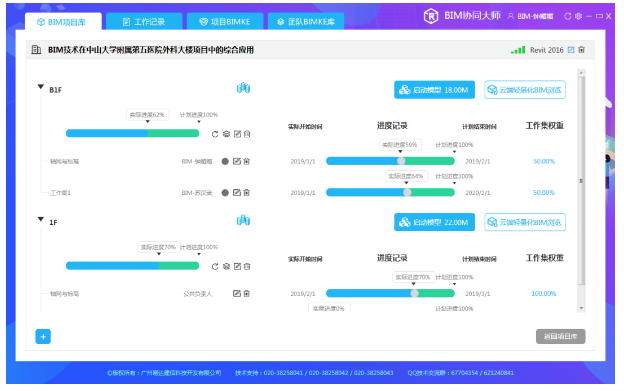Open 云端轻量化BIM浏览 for 1F

pos(525,222)
